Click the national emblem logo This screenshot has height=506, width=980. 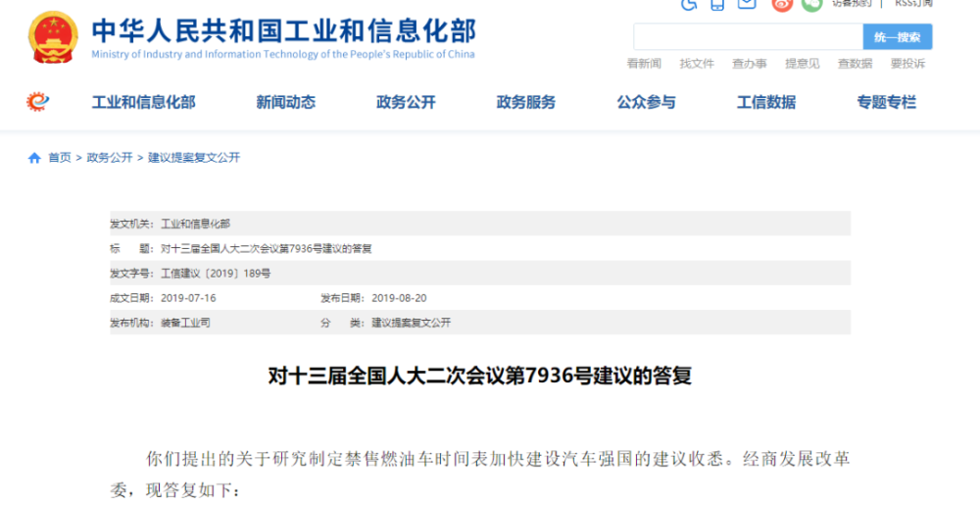(x=53, y=37)
